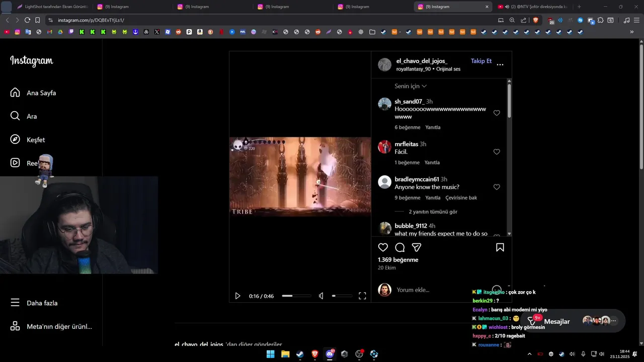Open Discord from the taskbar
Image resolution: width=644 pixels, height=362 pixels.
[330, 354]
